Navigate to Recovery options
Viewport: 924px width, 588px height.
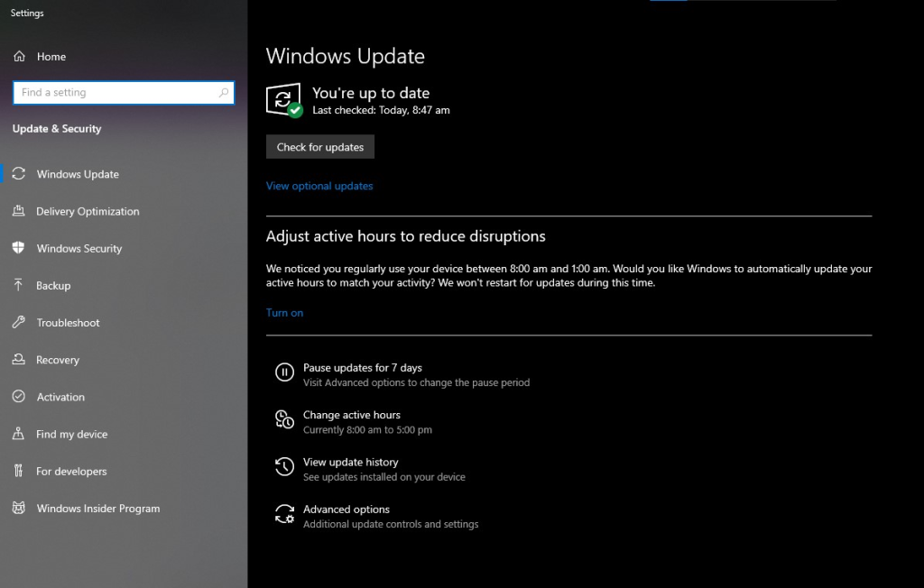tap(58, 360)
